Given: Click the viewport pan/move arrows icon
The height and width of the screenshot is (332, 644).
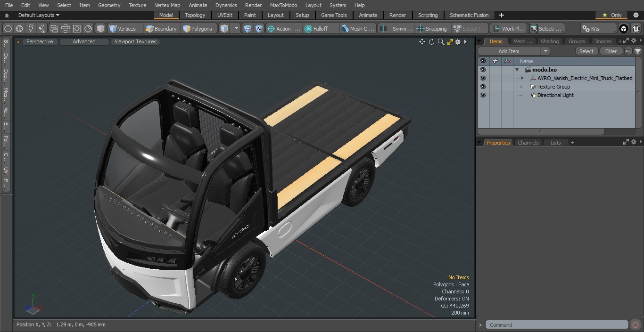Looking at the screenshot, I should [422, 42].
